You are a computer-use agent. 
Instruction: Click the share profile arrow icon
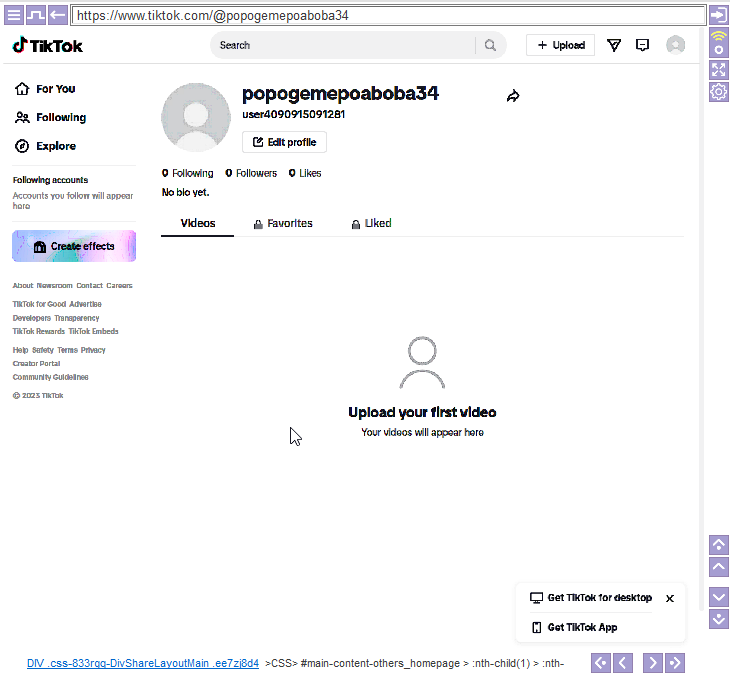click(513, 96)
